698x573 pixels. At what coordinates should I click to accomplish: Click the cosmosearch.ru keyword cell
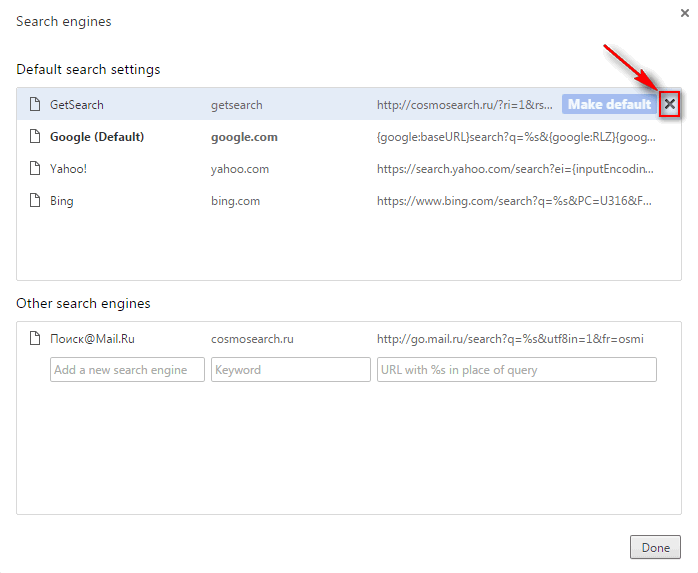coord(252,339)
